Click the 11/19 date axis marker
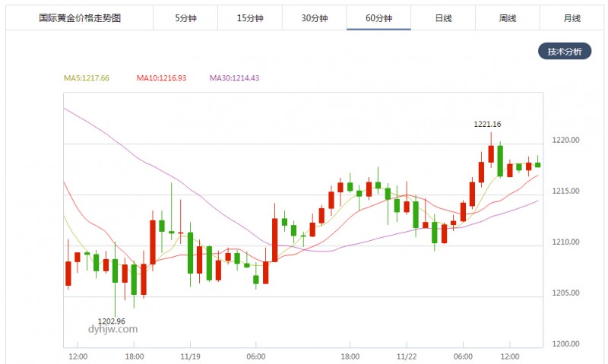This screenshot has height=364, width=608. pos(191,356)
